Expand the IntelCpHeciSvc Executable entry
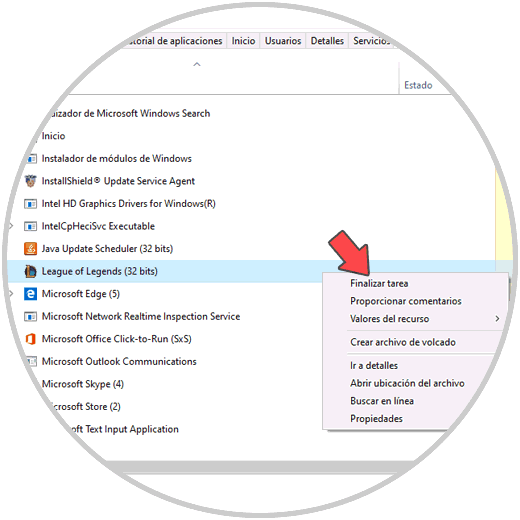Screen dimensions: 520x520 tap(11, 226)
